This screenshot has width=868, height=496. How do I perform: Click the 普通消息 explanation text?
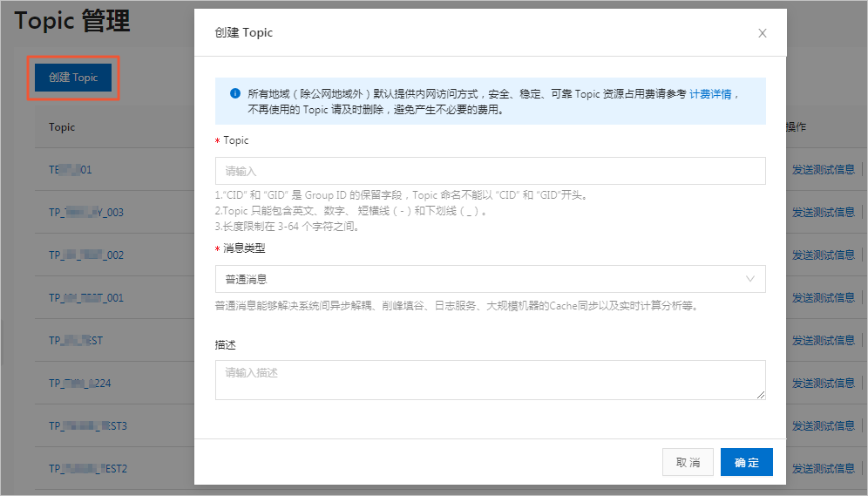coord(458,306)
